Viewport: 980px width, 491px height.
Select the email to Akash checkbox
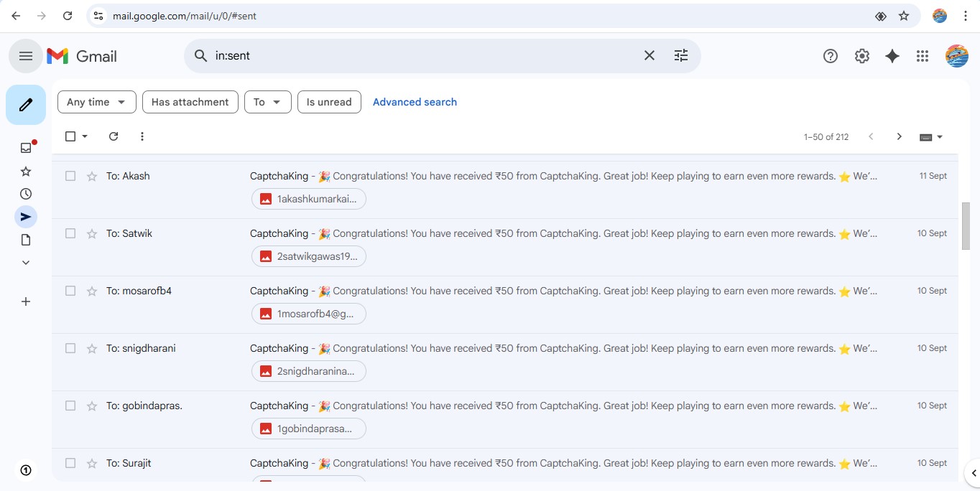click(x=70, y=176)
